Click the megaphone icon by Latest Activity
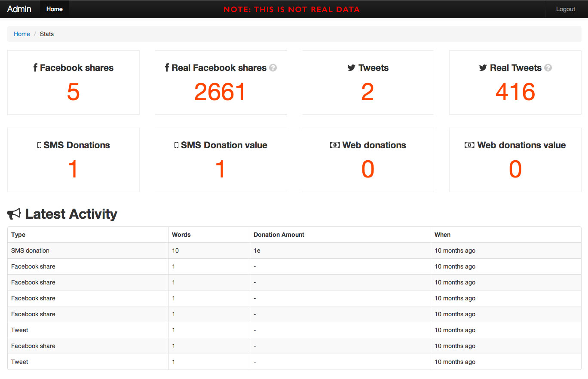 point(14,214)
